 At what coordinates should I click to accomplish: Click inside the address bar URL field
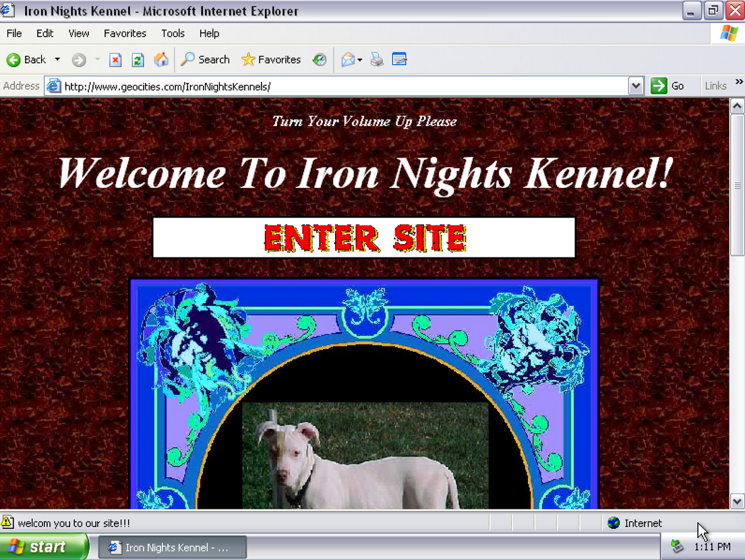(x=337, y=86)
